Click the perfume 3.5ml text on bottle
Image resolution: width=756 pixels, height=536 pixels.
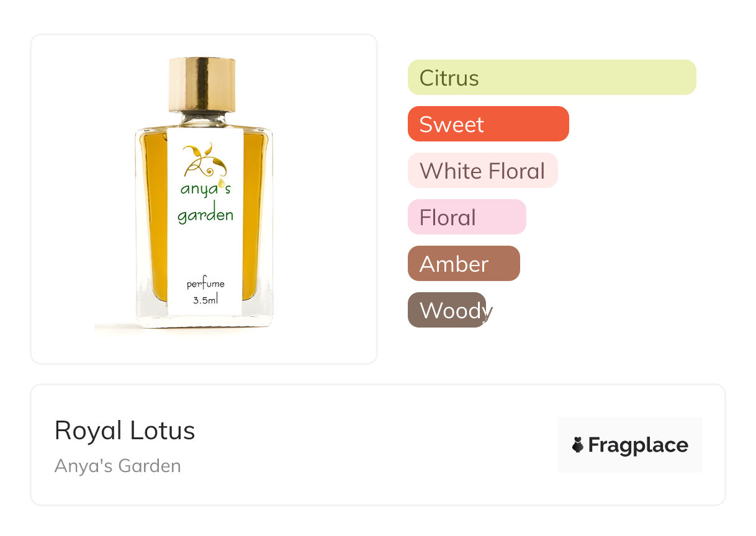(205, 292)
